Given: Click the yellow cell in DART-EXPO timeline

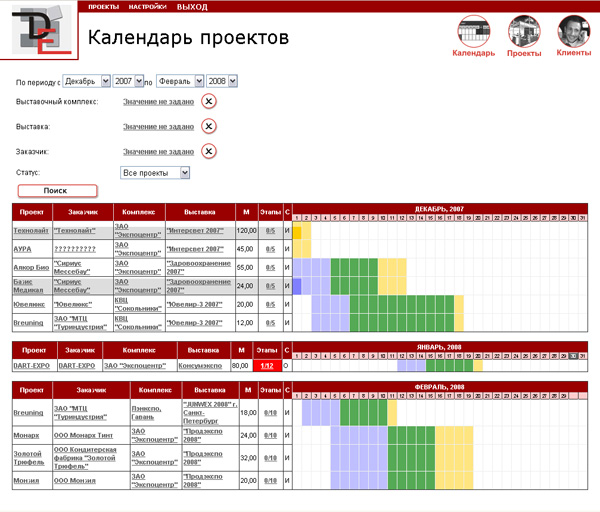Looking at the screenshot, I should 478,366.
